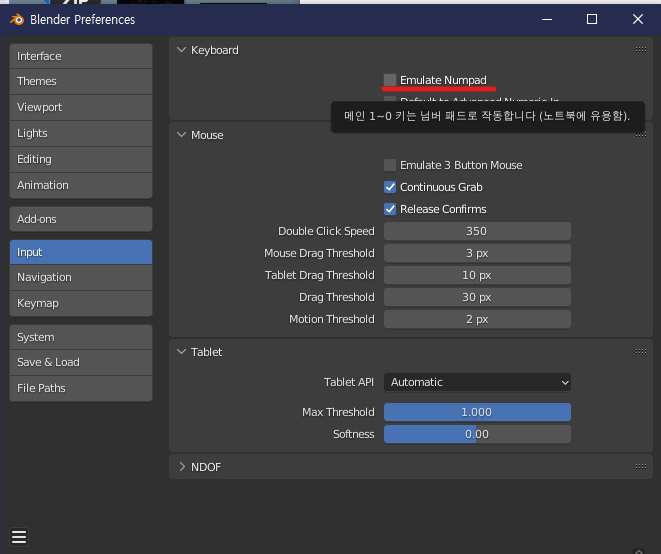This screenshot has width=661, height=554.
Task: Minimize the Blender Preferences window
Action: [x=547, y=19]
